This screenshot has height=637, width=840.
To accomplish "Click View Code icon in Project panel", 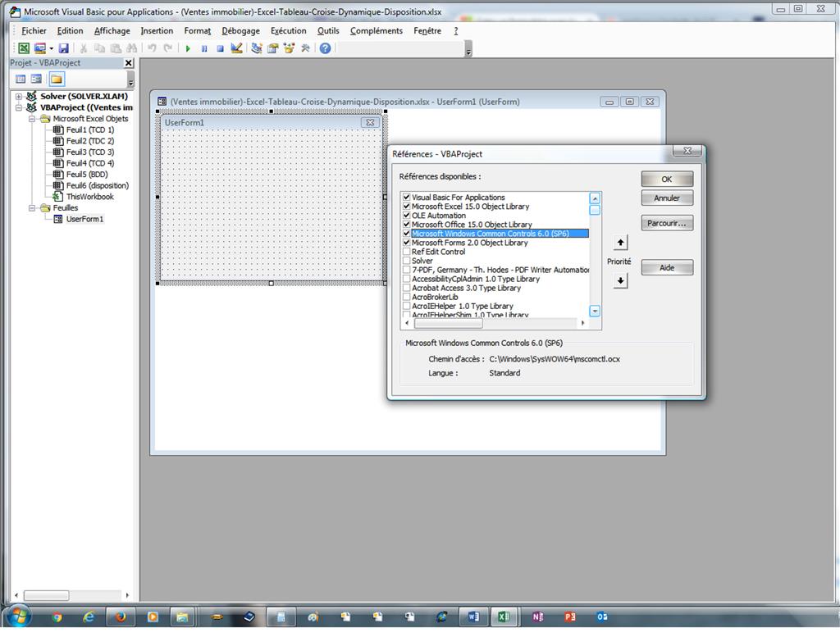I will click(x=21, y=80).
